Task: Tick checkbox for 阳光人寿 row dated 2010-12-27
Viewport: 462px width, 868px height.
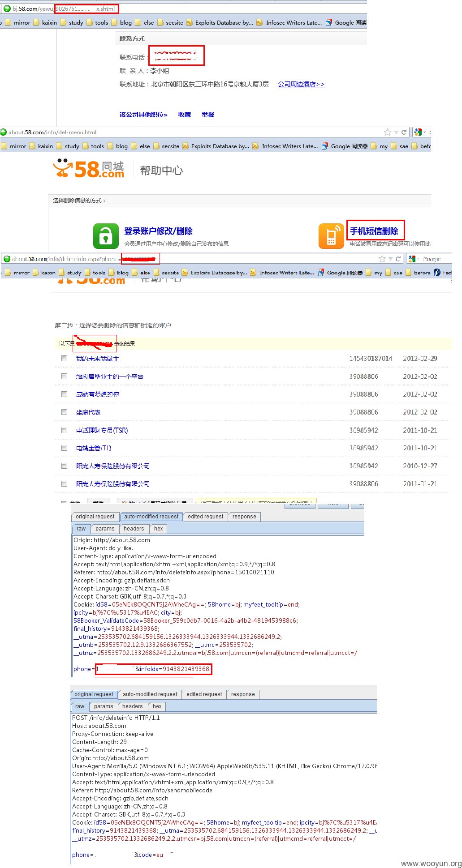Action: click(x=64, y=466)
